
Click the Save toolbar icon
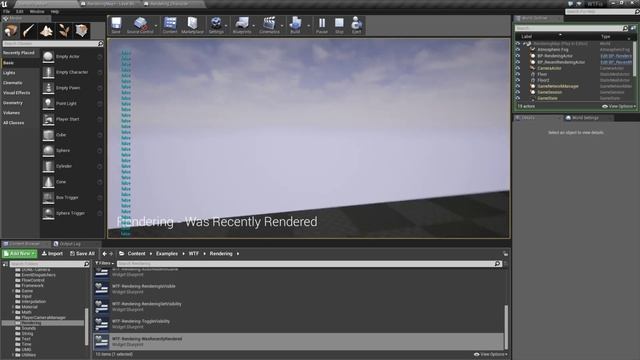[116, 25]
